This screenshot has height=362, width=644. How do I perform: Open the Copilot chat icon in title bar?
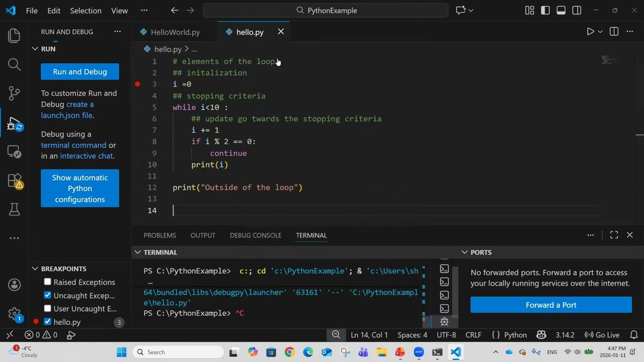[x=460, y=10]
